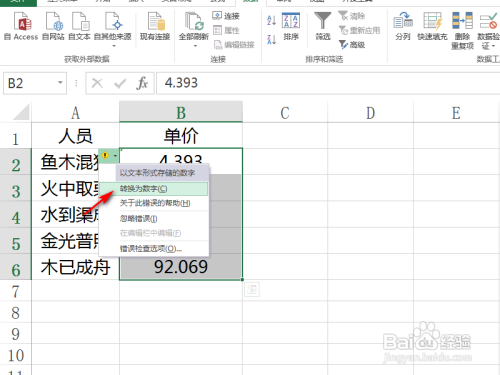Open Connections (连接) button
This screenshot has height=375, width=500.
[226, 16]
